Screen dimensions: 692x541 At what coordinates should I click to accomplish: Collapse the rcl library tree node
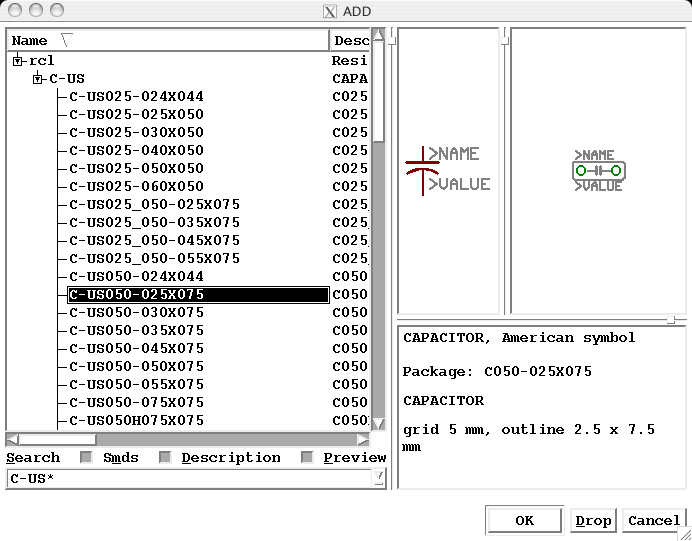17,61
